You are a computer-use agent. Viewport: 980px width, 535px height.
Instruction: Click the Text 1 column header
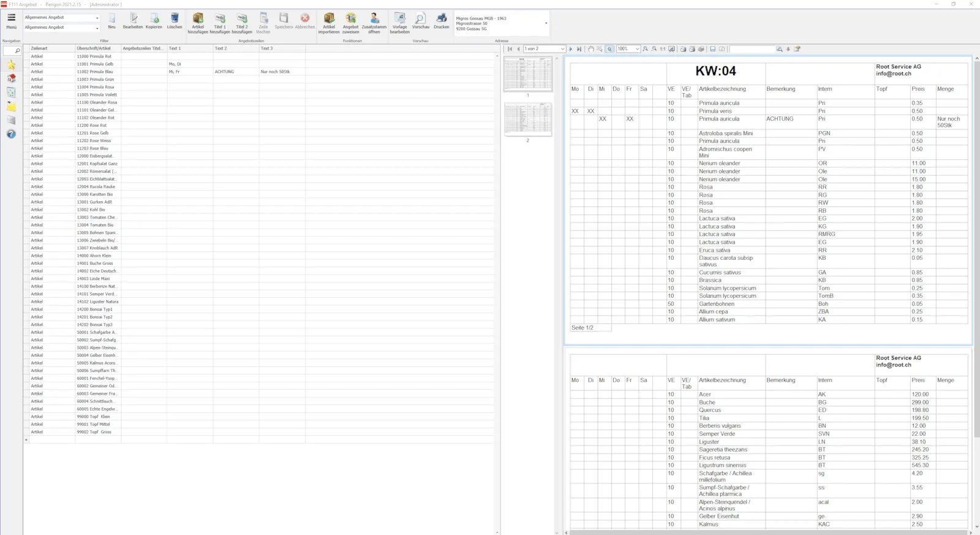click(190, 48)
